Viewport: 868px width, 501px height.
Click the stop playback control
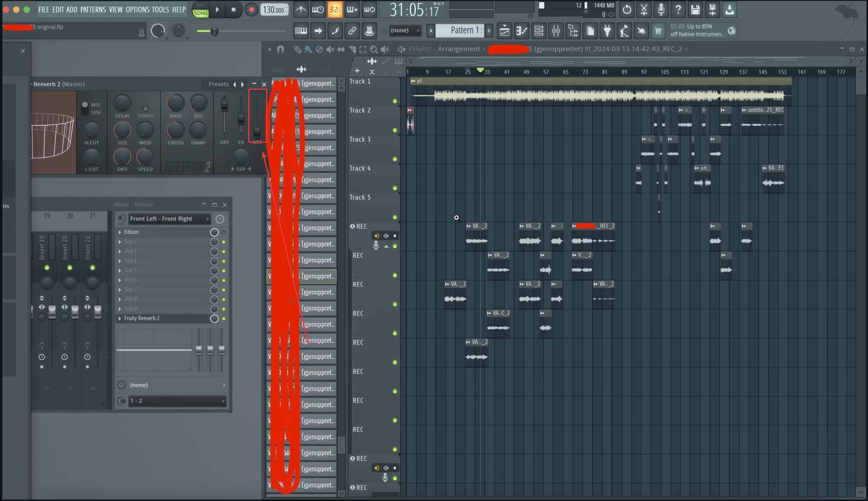coord(234,9)
